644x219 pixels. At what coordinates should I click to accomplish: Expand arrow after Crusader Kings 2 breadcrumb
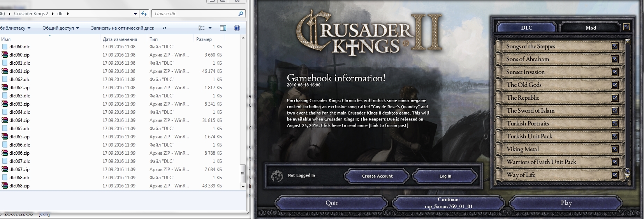click(53, 14)
